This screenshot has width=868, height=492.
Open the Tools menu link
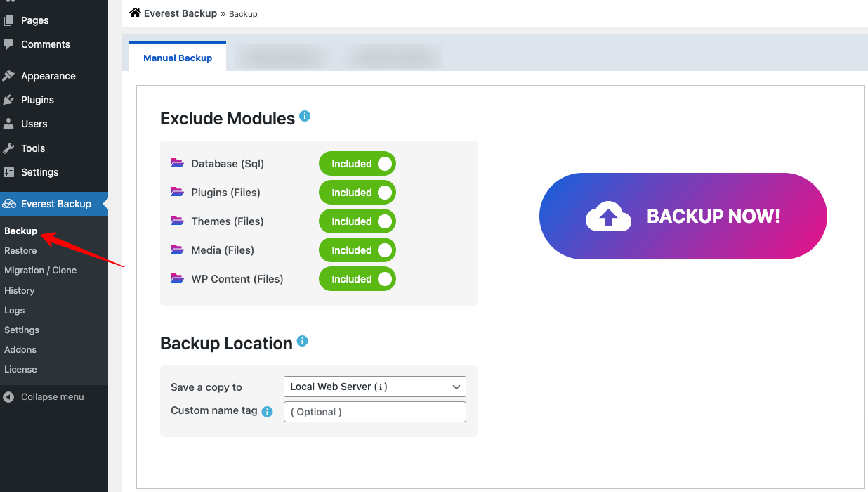click(33, 148)
